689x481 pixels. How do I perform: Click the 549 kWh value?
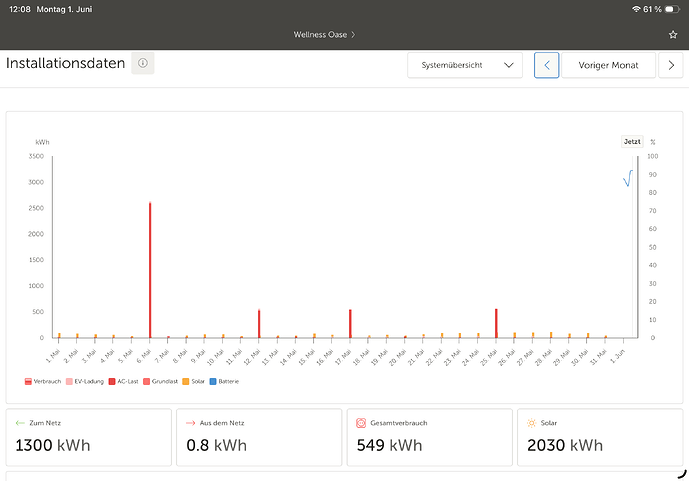(x=389, y=445)
